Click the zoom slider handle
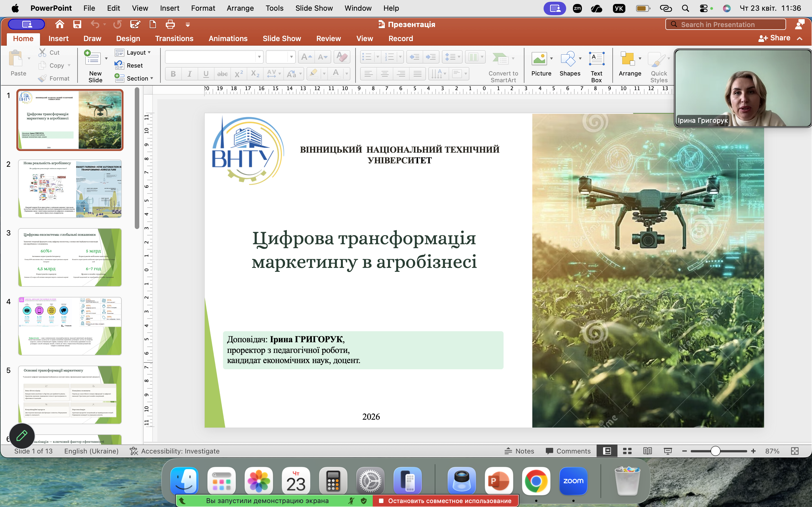 [x=715, y=451]
